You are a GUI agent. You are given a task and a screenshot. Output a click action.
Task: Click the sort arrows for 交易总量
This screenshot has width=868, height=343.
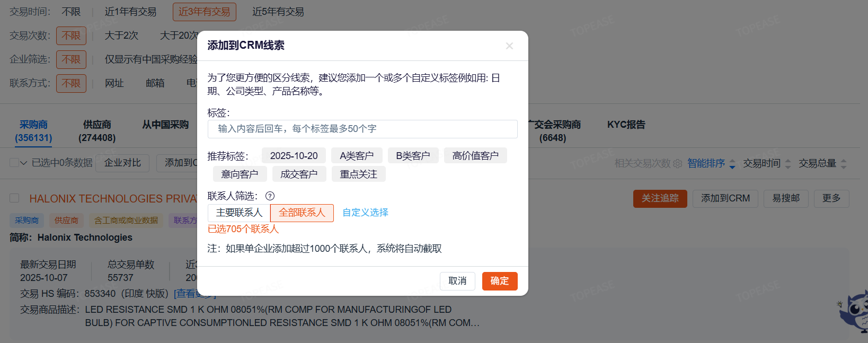(x=844, y=164)
